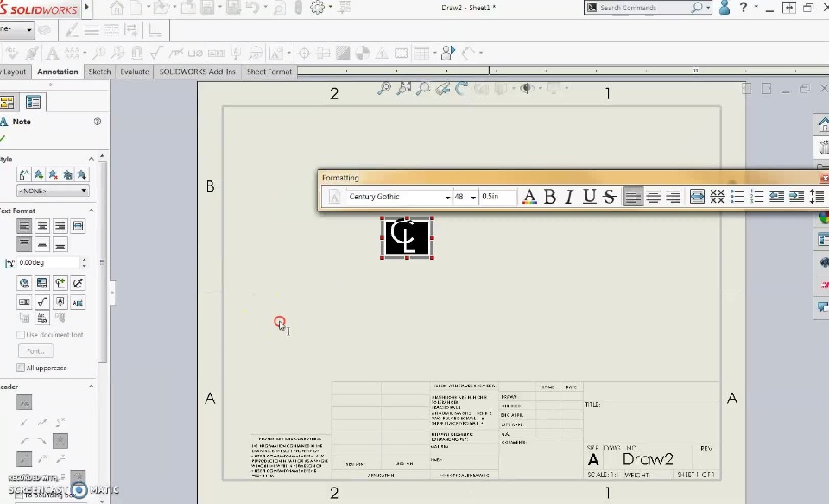
Task: Click the Note tool in Annotation toolbar
Action: [x=52, y=53]
